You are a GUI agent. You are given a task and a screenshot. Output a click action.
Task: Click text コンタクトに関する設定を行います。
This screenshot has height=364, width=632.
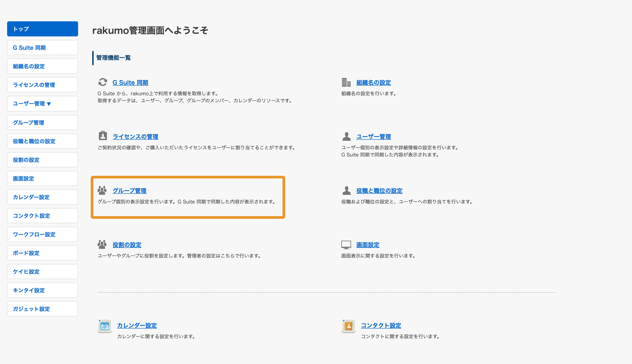[x=400, y=337]
